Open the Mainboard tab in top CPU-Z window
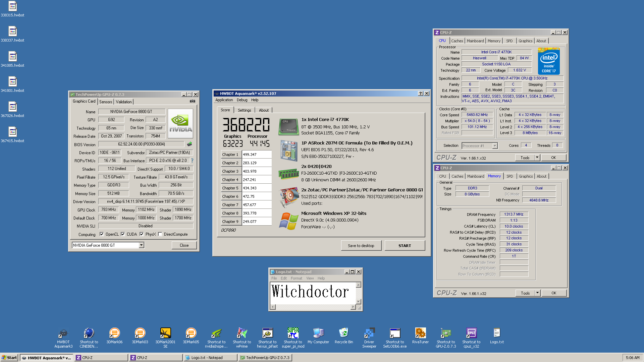The height and width of the screenshot is (362, 644). click(475, 41)
